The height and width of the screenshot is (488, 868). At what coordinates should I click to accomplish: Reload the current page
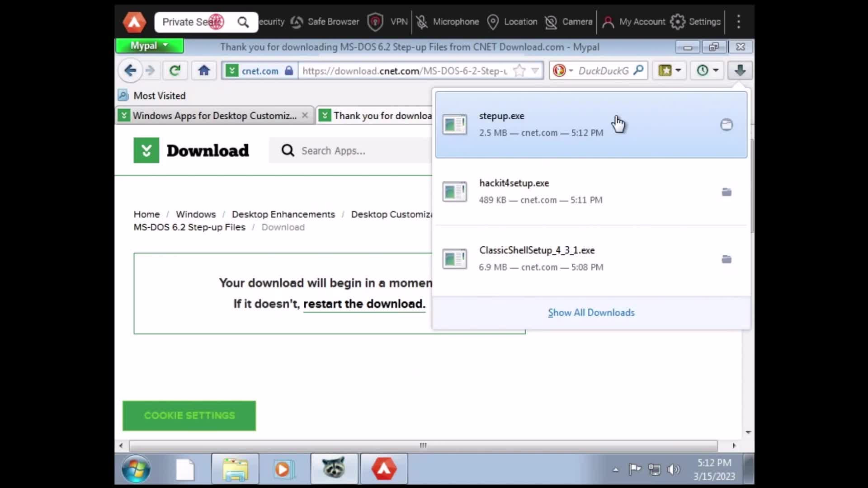click(x=175, y=70)
